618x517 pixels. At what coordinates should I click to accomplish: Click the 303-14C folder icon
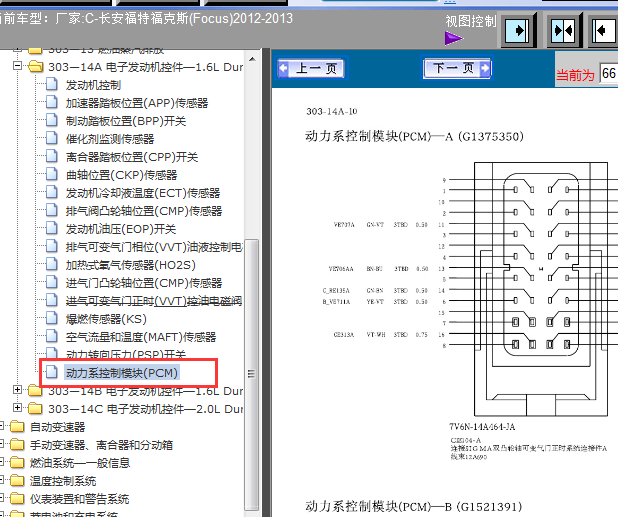tap(35, 408)
